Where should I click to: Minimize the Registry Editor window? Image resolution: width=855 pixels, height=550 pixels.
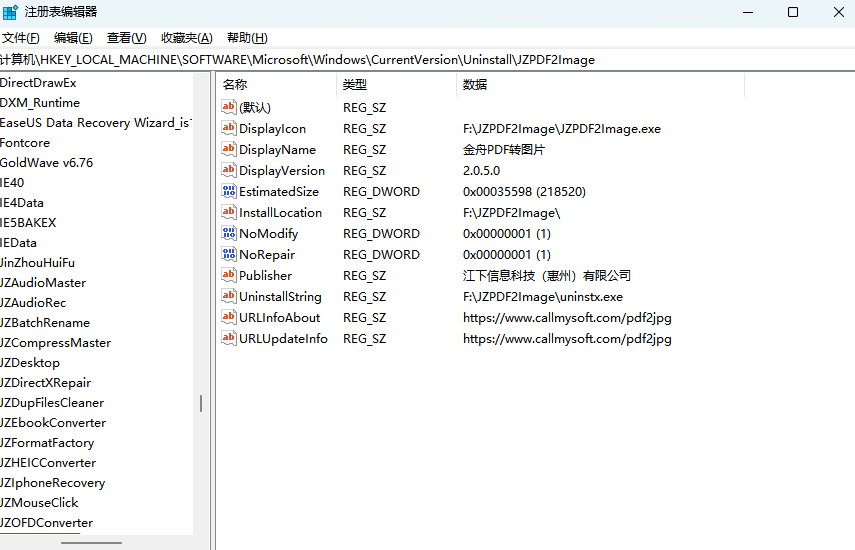tap(748, 12)
